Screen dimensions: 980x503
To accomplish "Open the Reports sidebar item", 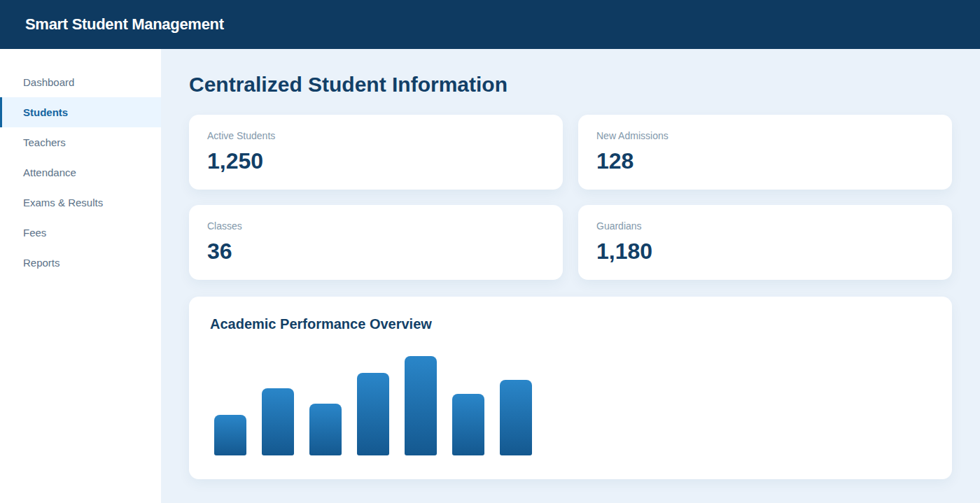I will [80, 263].
